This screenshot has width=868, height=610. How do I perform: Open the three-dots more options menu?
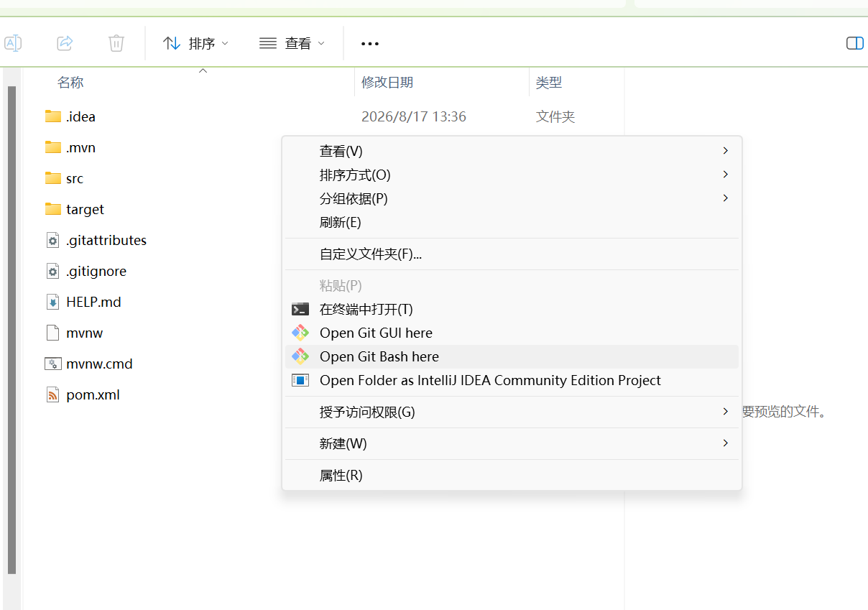(370, 43)
